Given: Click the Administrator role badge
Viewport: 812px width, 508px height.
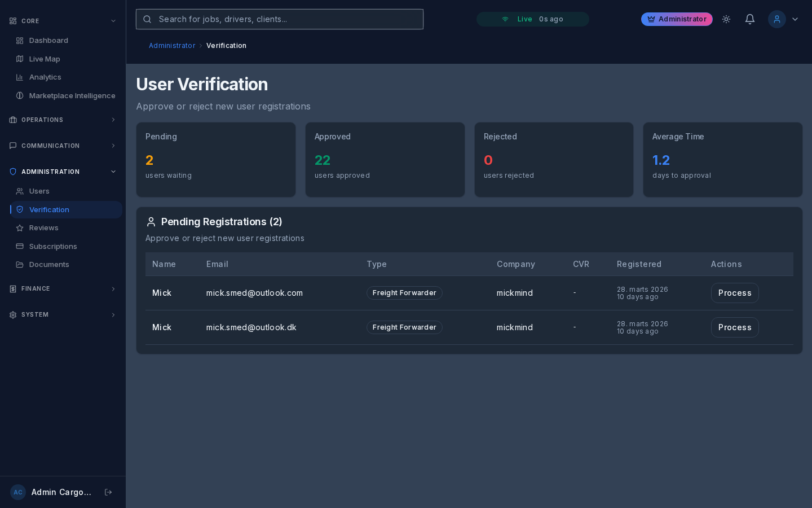Looking at the screenshot, I should [x=677, y=19].
